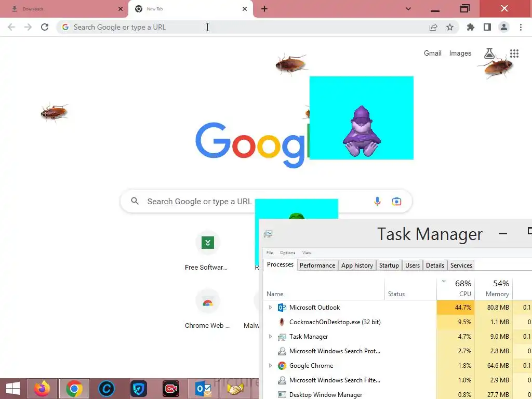Switch to the Downloads browser tab
The width and height of the screenshot is (532, 399).
[x=64, y=9]
